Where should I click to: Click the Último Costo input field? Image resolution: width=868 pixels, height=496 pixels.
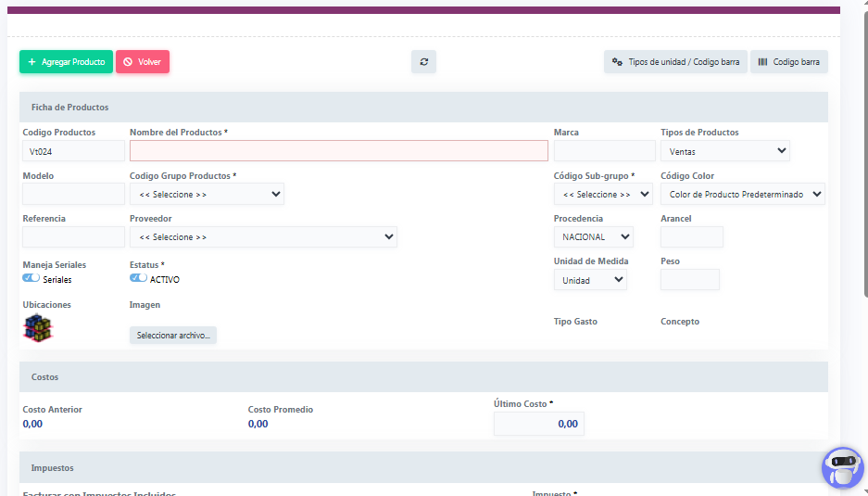pyautogui.click(x=538, y=424)
